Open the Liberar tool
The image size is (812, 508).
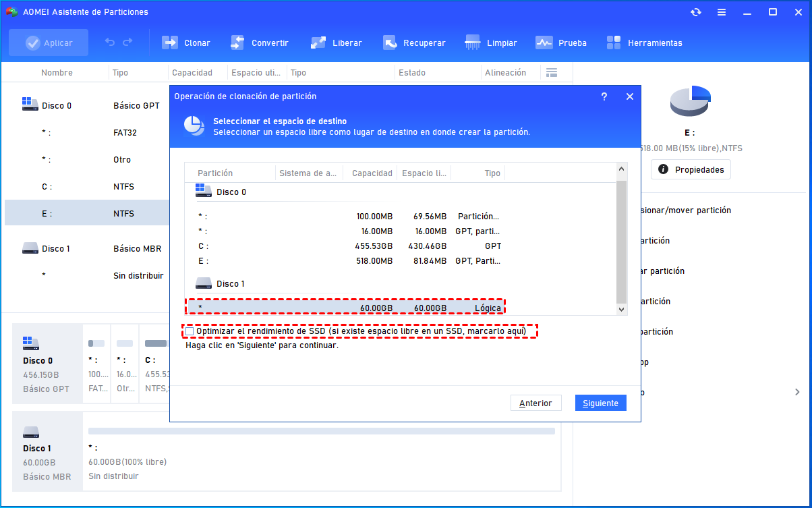tap(336, 43)
